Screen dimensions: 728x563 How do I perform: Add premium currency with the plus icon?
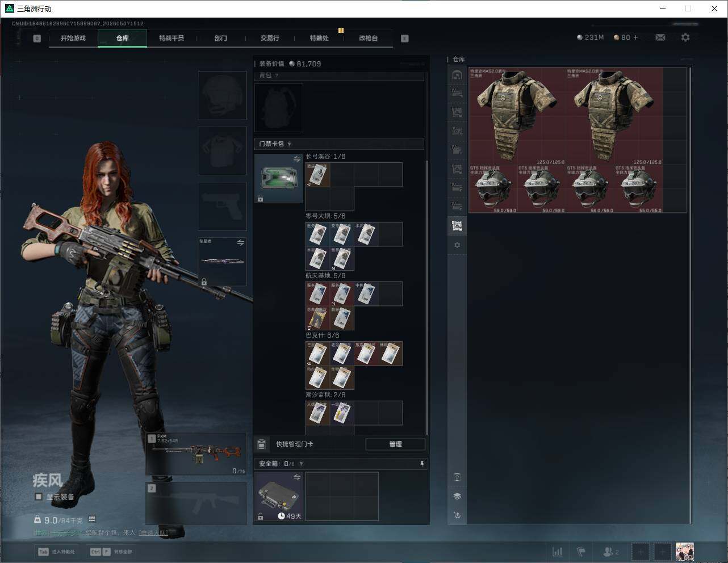click(635, 37)
